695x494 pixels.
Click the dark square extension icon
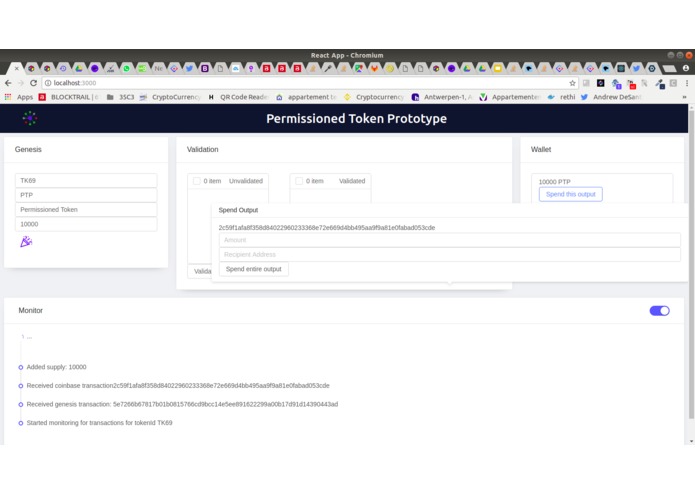click(601, 83)
